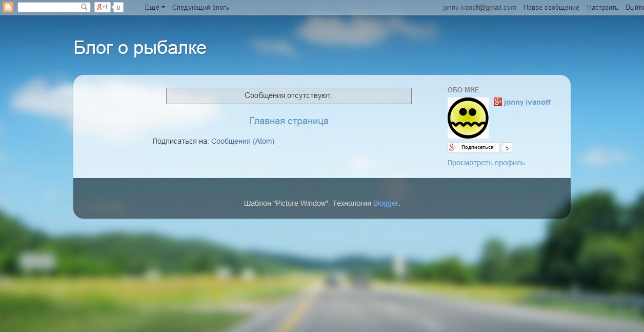This screenshot has width=644, height=332.
Task: Click the red Google+ icon beside jonny ivanoff
Action: (x=497, y=102)
